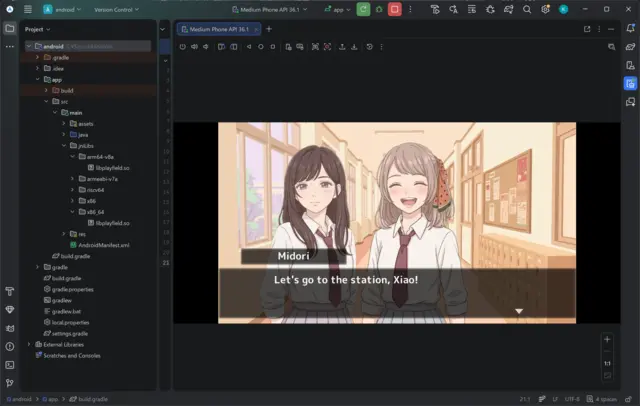Open the top-bar Search Everywhere magnifier
Screen dimensions: 640x406
[x=527, y=9]
